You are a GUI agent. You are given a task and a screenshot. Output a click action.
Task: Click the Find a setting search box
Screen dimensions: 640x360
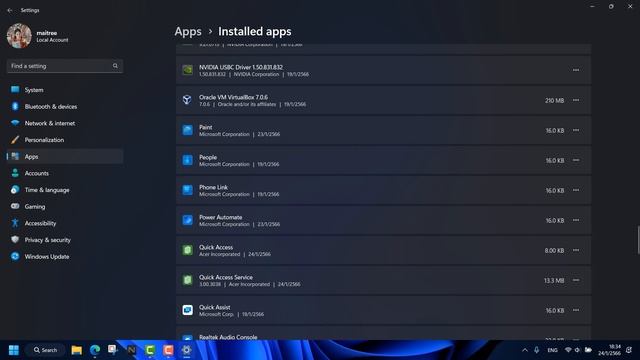tap(65, 66)
